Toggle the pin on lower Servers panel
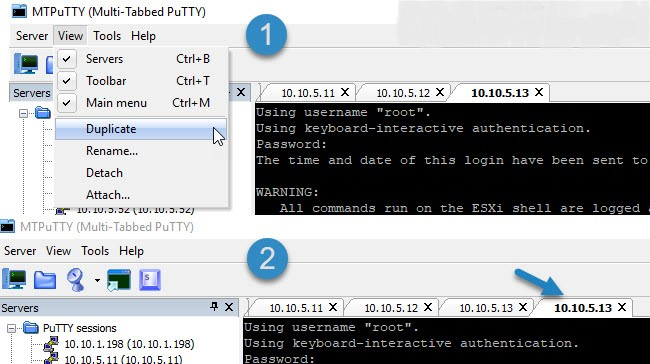 pos(214,307)
